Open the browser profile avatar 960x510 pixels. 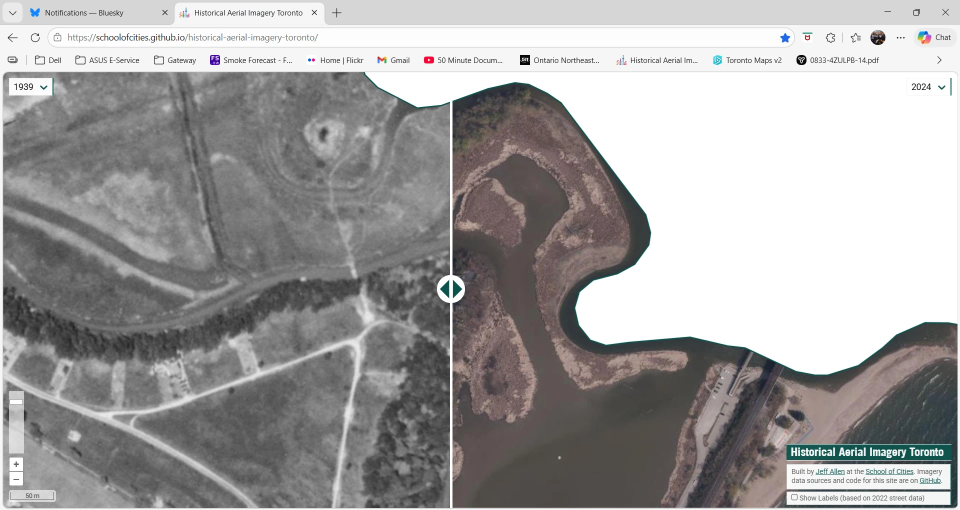tap(878, 37)
